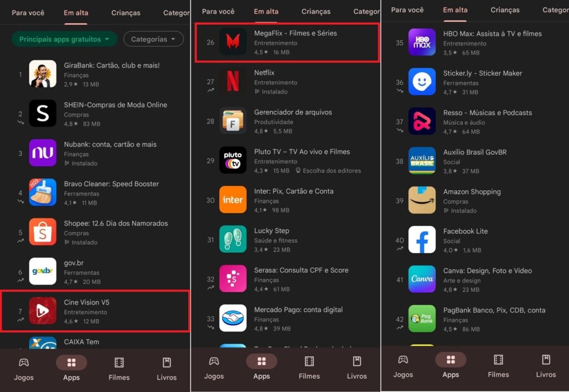Tap the Amazon Shopping icon

[422, 200]
